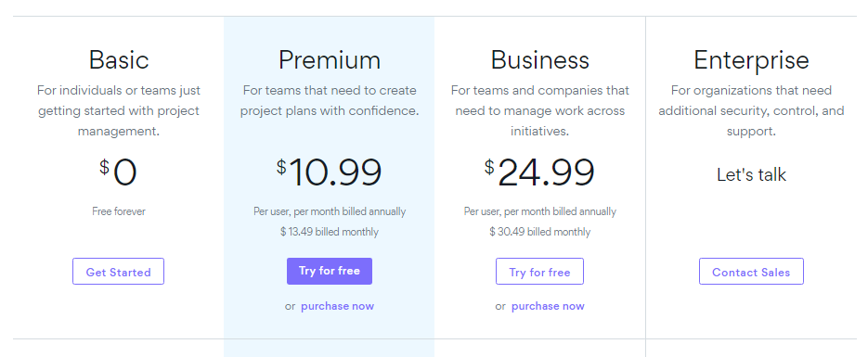This screenshot has width=868, height=357.
Task: Click the Get Started button for Basic
Action: tap(118, 272)
